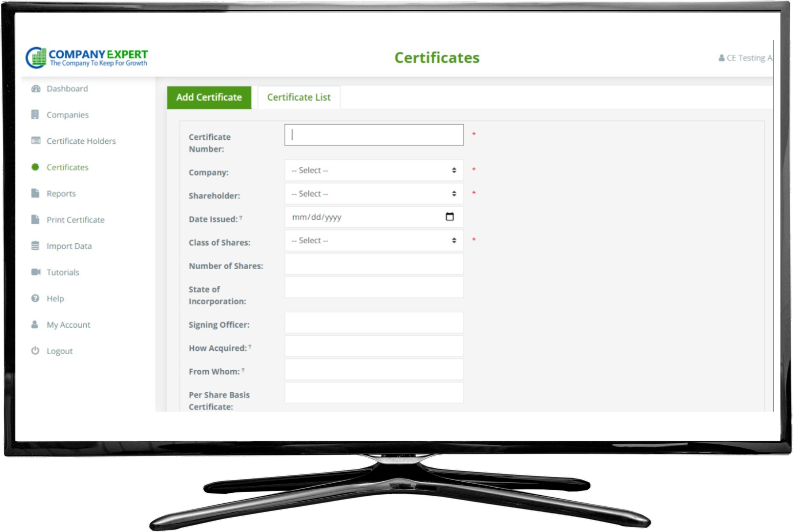This screenshot has height=532, width=793.
Task: Click the Tutorials video camera icon
Action: coord(36,272)
